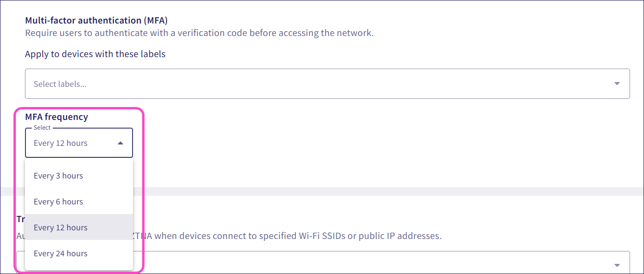Click the Select labels... placeholder text
Viewport: 644px width, 274px height.
pos(60,84)
